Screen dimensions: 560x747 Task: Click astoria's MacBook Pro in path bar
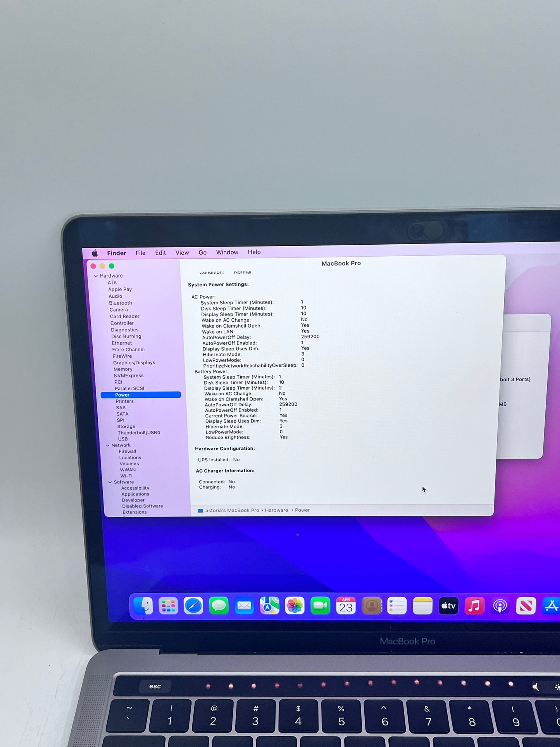point(232,510)
